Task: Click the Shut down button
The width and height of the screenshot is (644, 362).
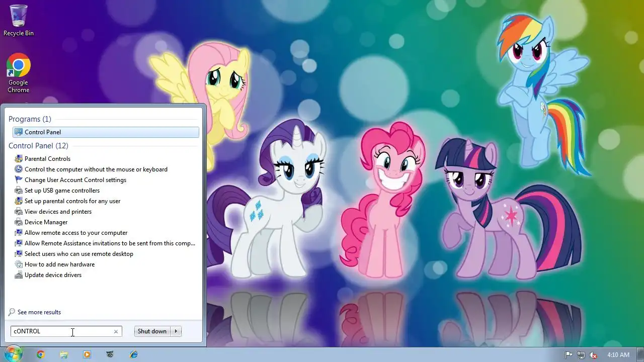Action: pyautogui.click(x=152, y=331)
